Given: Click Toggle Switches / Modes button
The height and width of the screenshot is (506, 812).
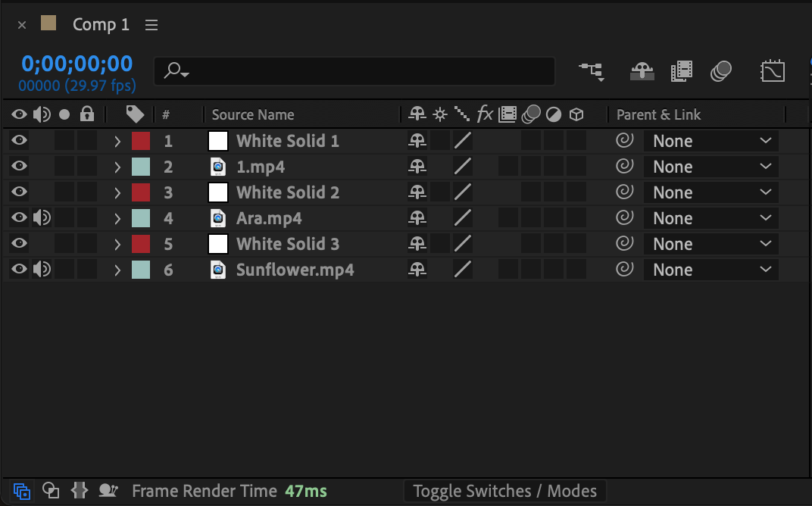Looking at the screenshot, I should [x=504, y=491].
